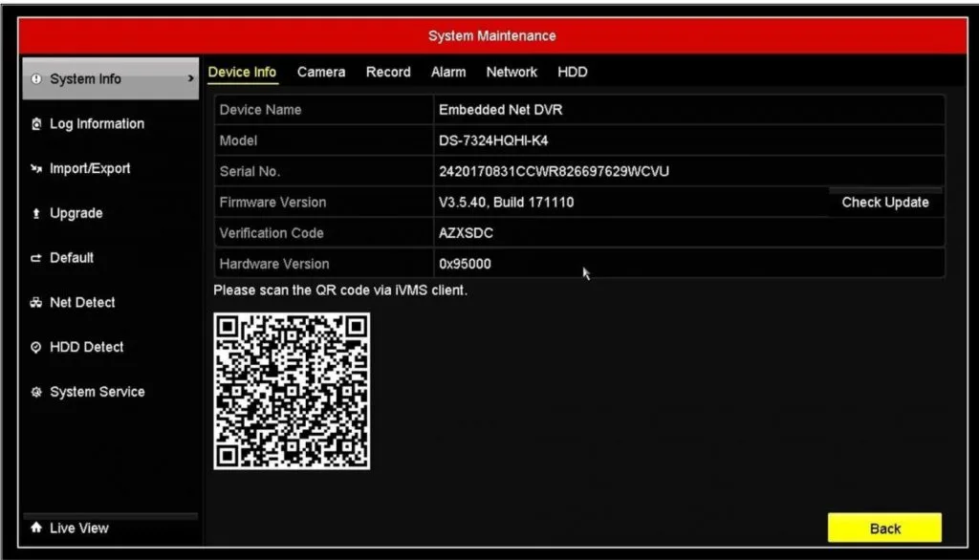Click the Net Detect network icon
The image size is (979, 560).
[x=36, y=303]
